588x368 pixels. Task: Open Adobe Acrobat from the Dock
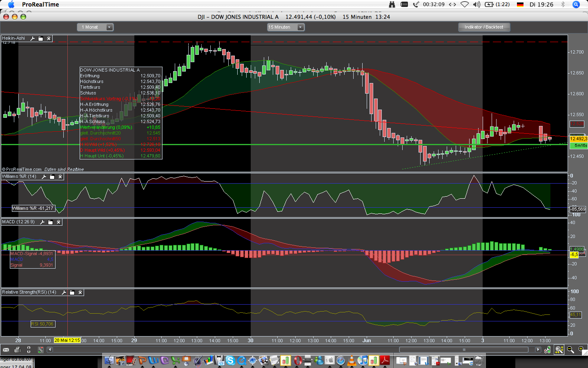[385, 361]
